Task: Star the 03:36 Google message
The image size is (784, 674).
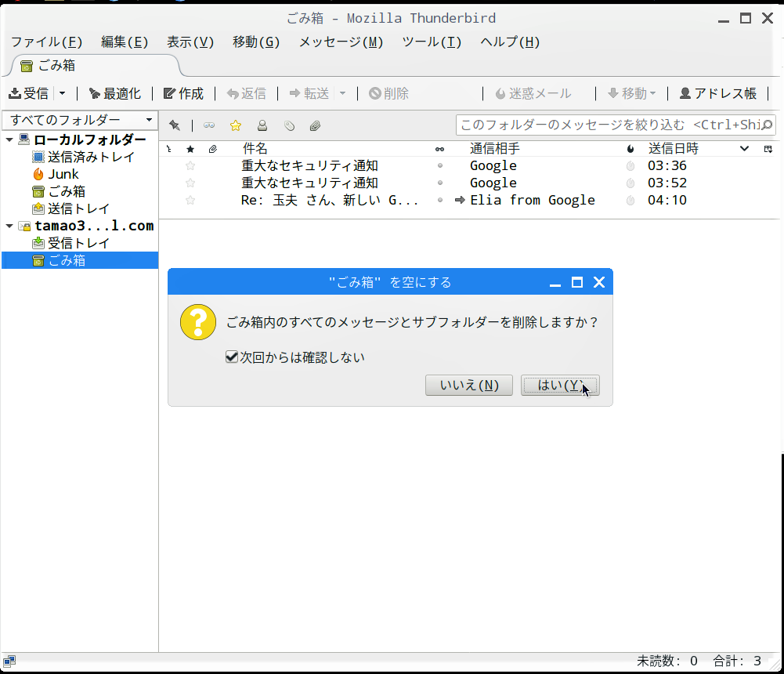Action: click(190, 166)
